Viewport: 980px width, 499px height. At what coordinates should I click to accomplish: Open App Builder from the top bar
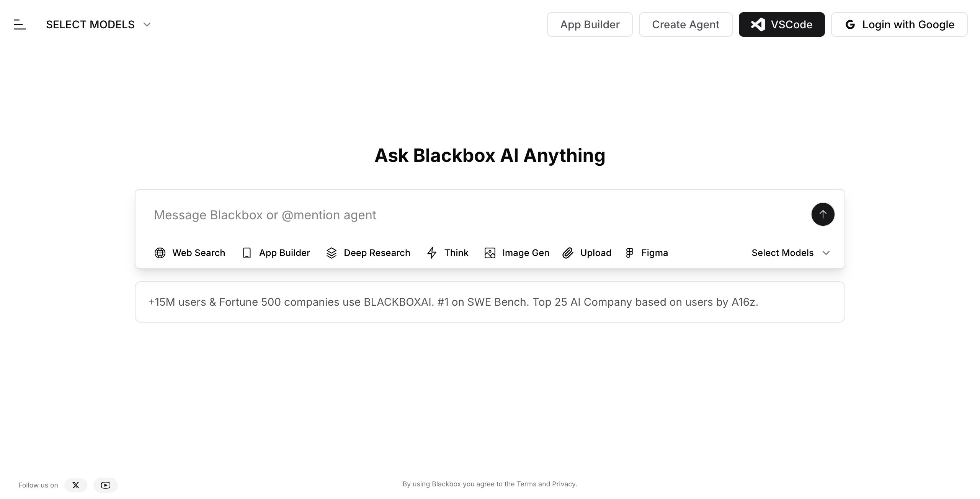(x=590, y=24)
